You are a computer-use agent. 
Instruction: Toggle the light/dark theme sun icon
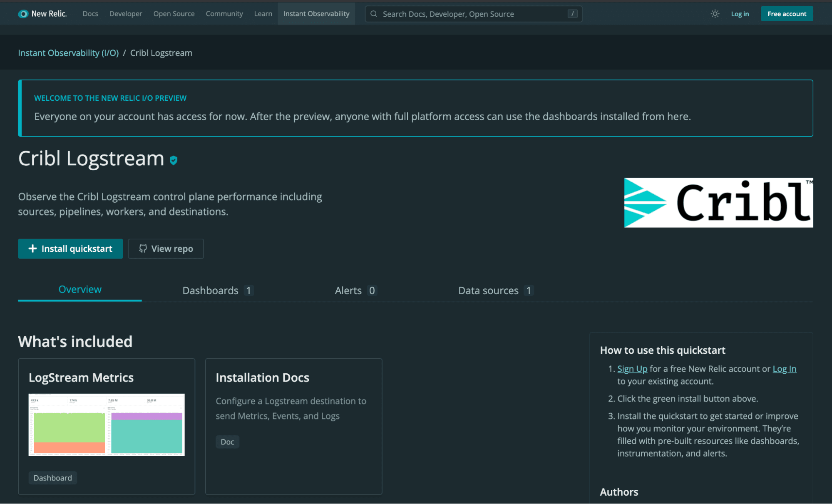[715, 14]
